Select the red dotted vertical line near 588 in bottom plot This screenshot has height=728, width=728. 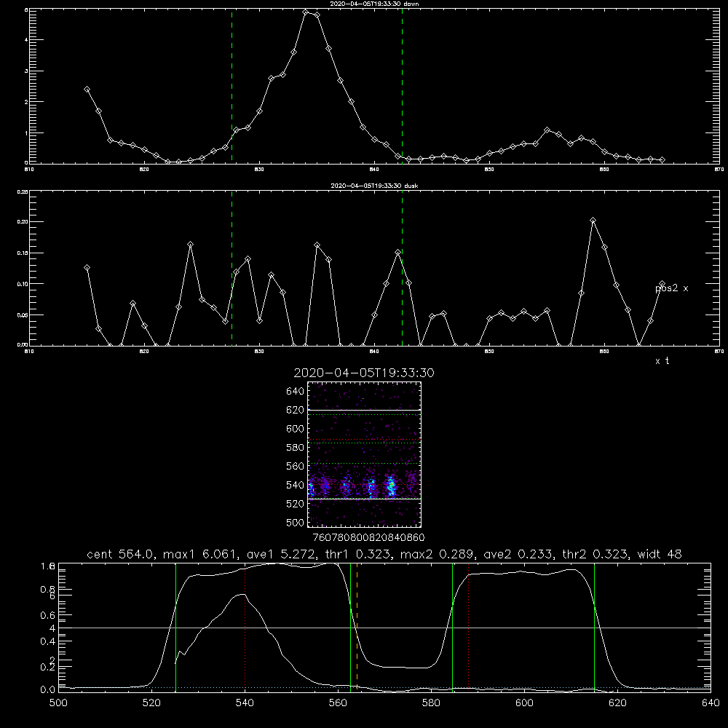(x=468, y=628)
